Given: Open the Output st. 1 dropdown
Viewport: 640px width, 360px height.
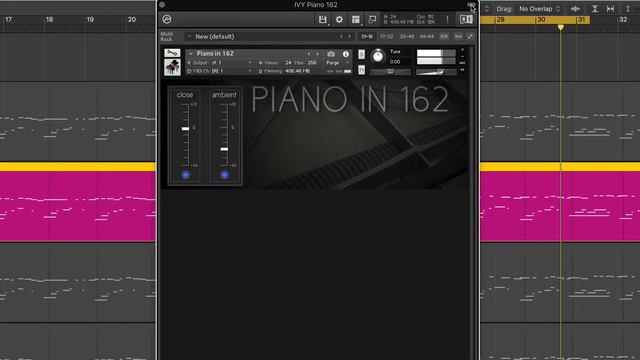Looking at the screenshot, I should 220,63.
